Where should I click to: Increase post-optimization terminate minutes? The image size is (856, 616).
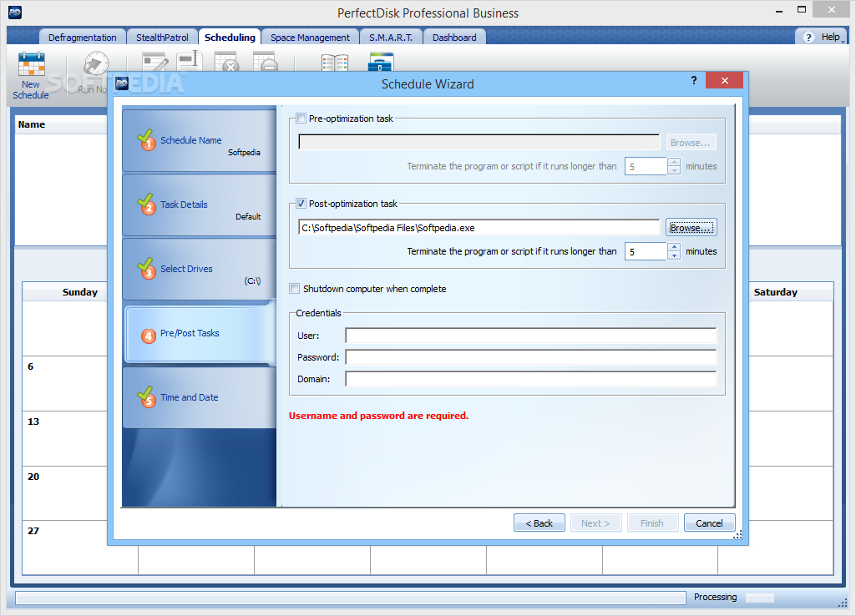coord(674,247)
